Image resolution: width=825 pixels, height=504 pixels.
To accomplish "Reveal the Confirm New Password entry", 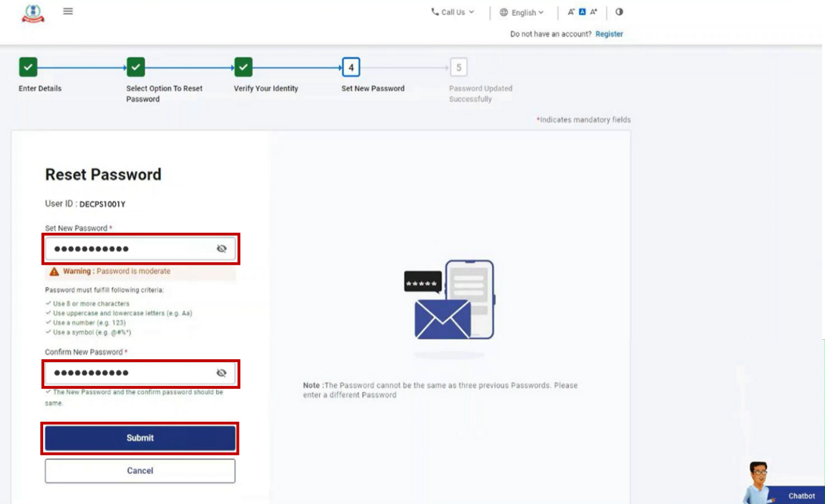I will point(222,373).
